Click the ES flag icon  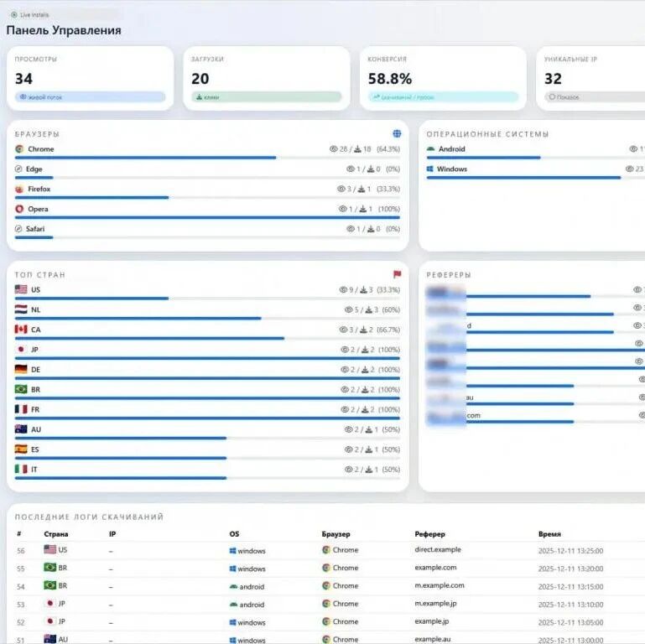tap(21, 449)
